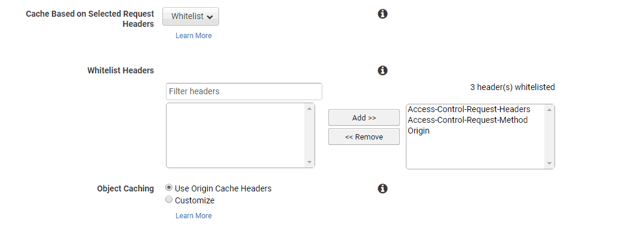Show Object Caching info tooltip icon
The width and height of the screenshot is (644, 229).
point(383,188)
